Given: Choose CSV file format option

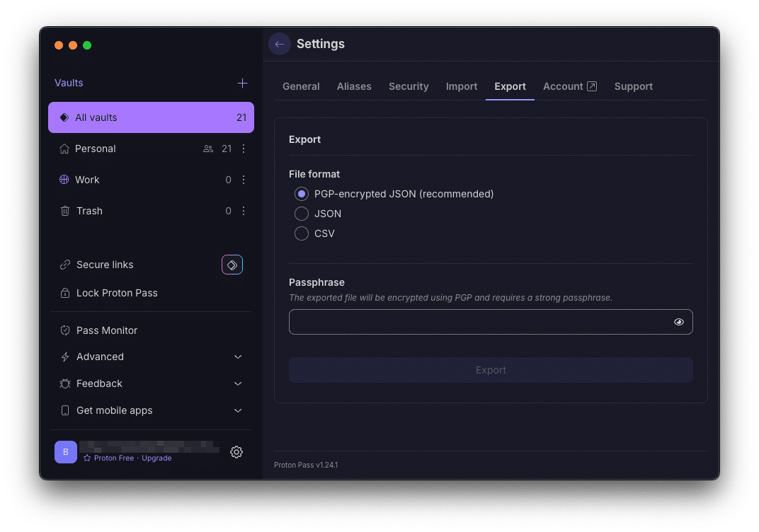Looking at the screenshot, I should 302,233.
